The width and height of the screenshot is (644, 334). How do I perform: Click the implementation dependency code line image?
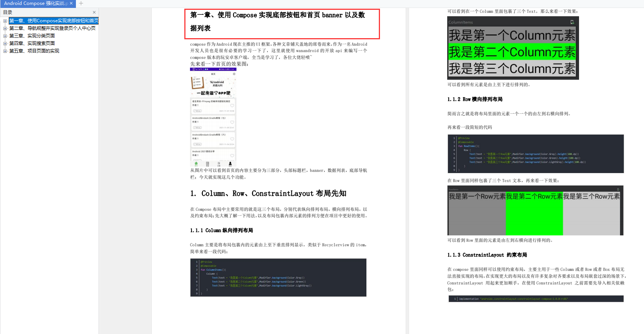click(x=536, y=299)
